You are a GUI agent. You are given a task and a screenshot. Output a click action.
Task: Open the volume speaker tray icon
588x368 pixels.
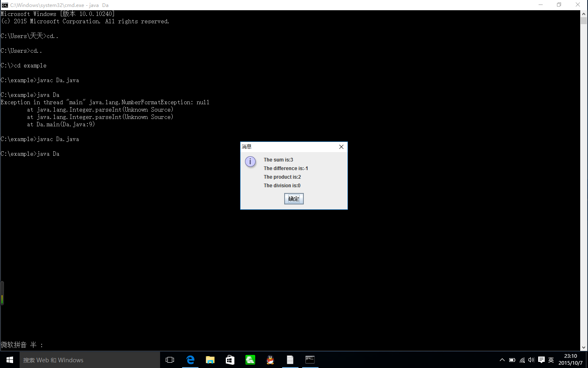point(531,360)
